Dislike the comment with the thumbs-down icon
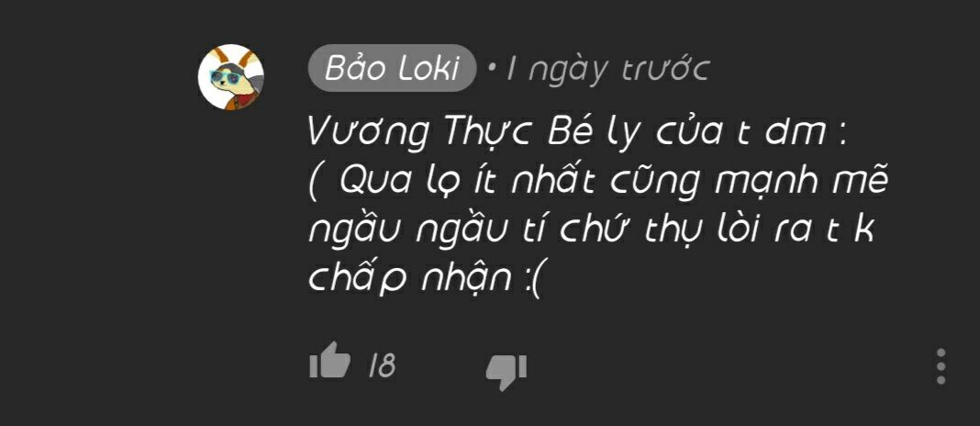980x426 pixels. click(x=507, y=372)
